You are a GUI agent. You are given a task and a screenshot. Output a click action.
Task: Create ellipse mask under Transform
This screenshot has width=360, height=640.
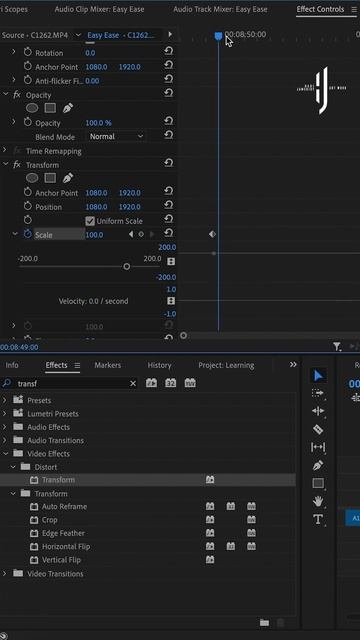click(x=32, y=178)
